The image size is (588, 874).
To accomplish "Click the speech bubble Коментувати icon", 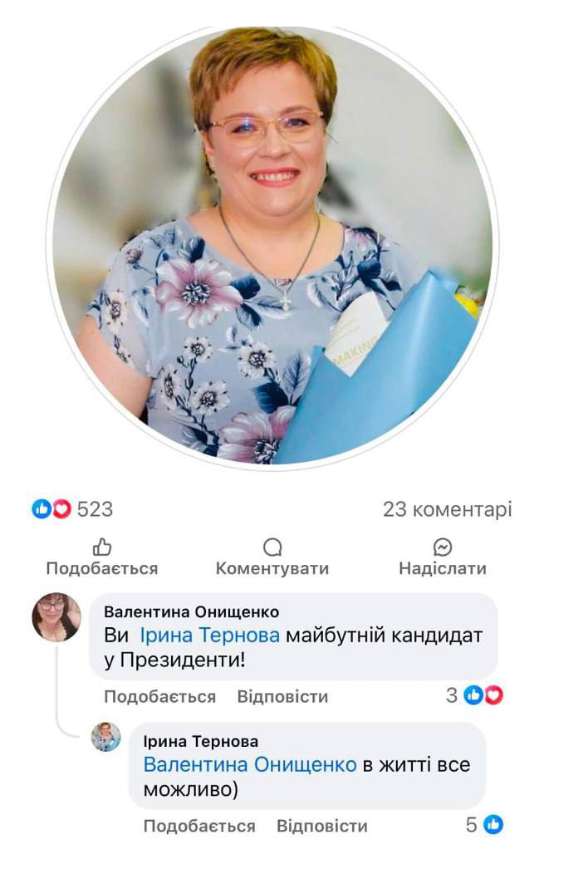I will point(272,547).
